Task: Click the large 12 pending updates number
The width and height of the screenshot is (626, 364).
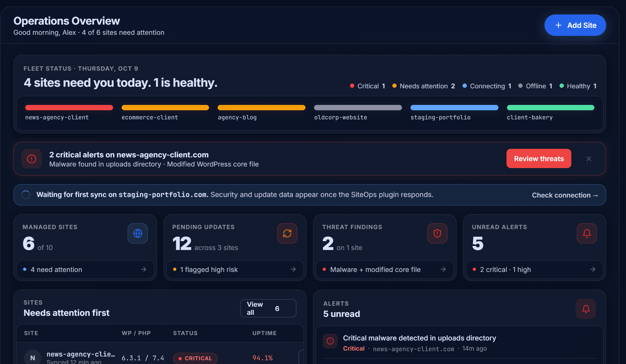Action: tap(182, 244)
